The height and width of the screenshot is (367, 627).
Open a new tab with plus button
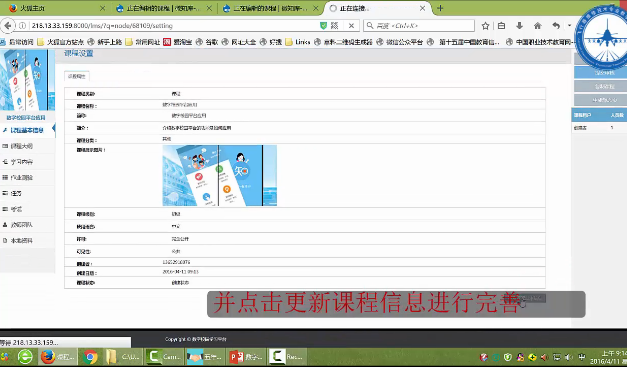pos(440,8)
